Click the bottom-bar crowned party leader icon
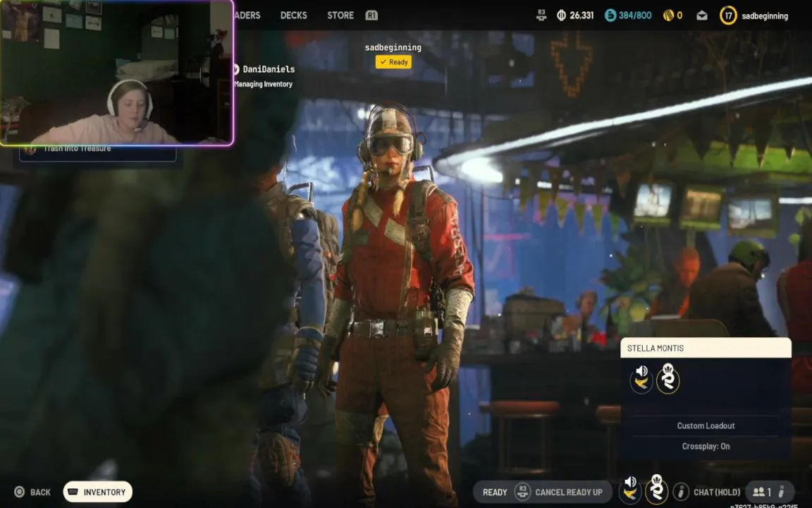Image resolution: width=812 pixels, height=508 pixels. [657, 489]
